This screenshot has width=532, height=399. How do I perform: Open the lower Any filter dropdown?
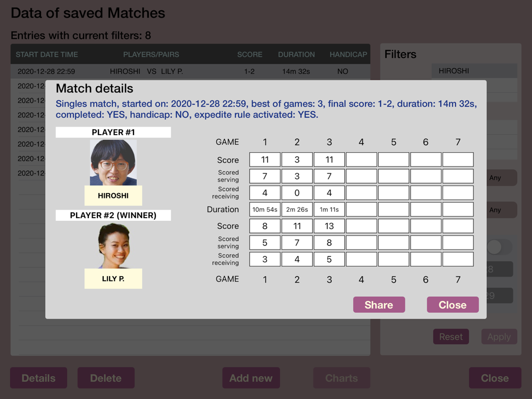pos(502,210)
